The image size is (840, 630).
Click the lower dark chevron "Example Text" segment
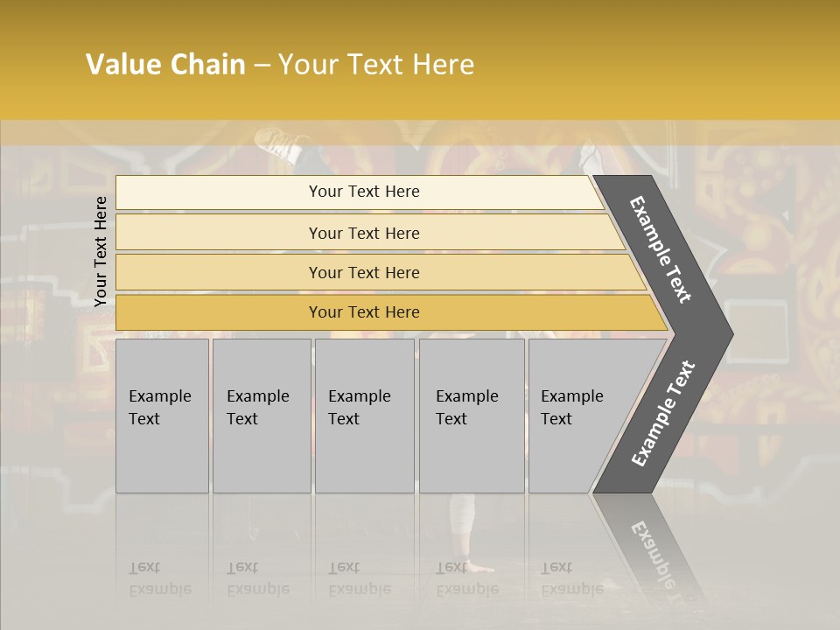pos(662,413)
